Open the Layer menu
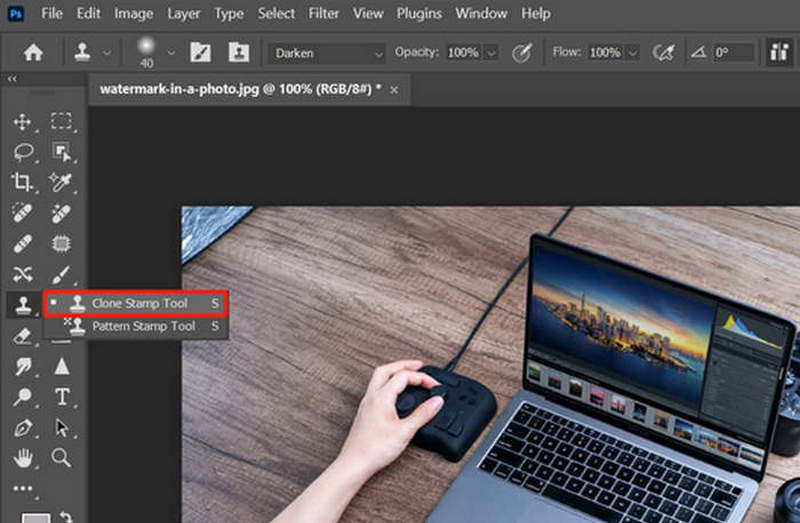The height and width of the screenshot is (523, 800). 184,13
